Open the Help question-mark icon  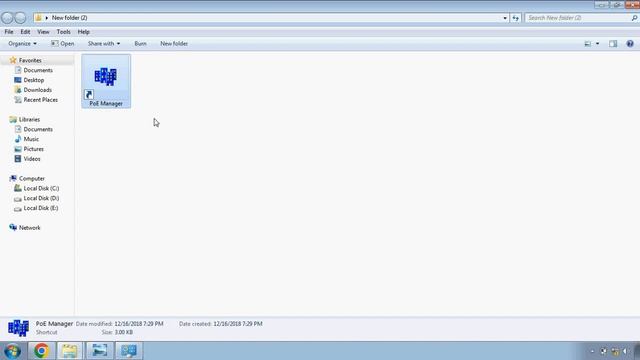click(630, 44)
